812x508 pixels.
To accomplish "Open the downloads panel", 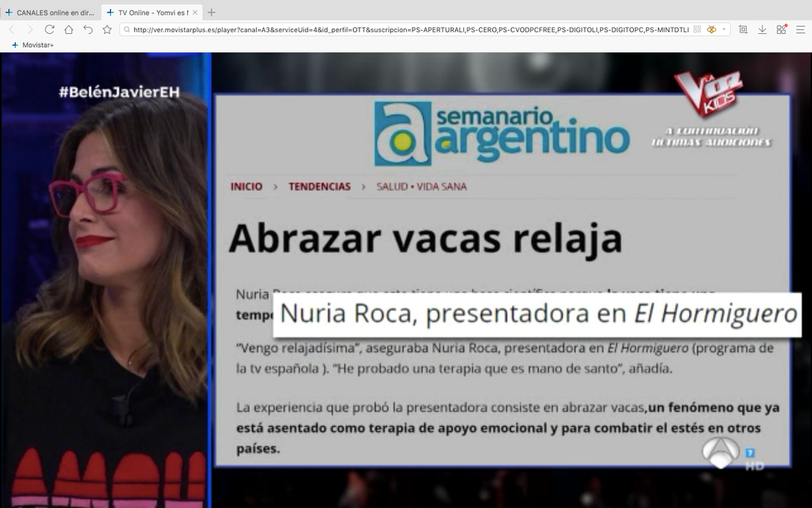I will tap(761, 30).
